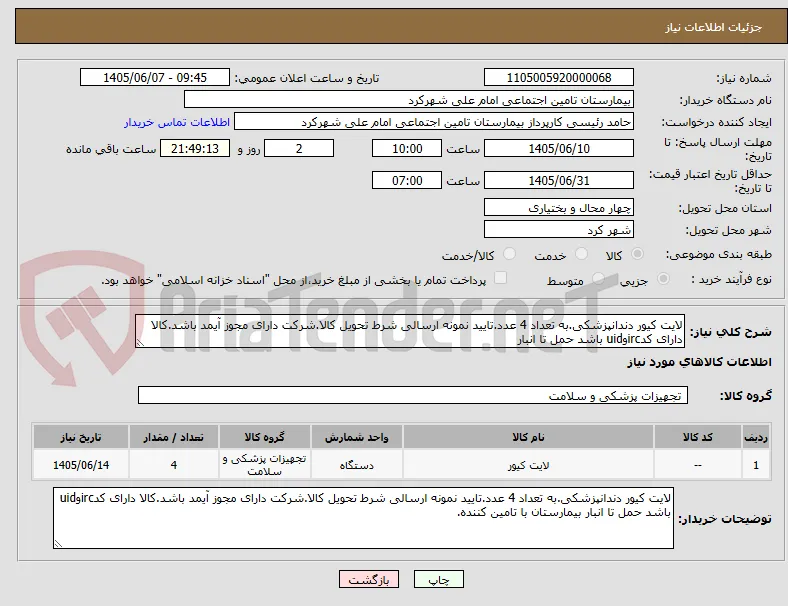Click the need date cell 1405/06/14

(81, 465)
